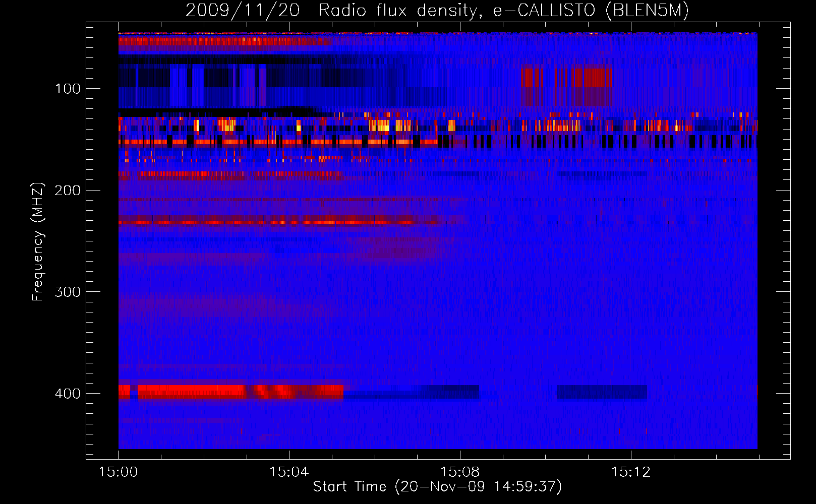Image resolution: width=816 pixels, height=504 pixels.
Task: Click the '15:04' time tick label
Action: point(289,472)
